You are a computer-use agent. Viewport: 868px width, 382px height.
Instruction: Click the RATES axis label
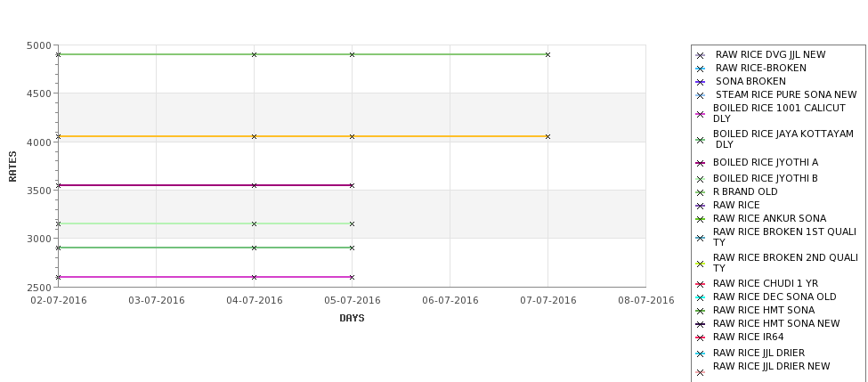[x=12, y=167]
